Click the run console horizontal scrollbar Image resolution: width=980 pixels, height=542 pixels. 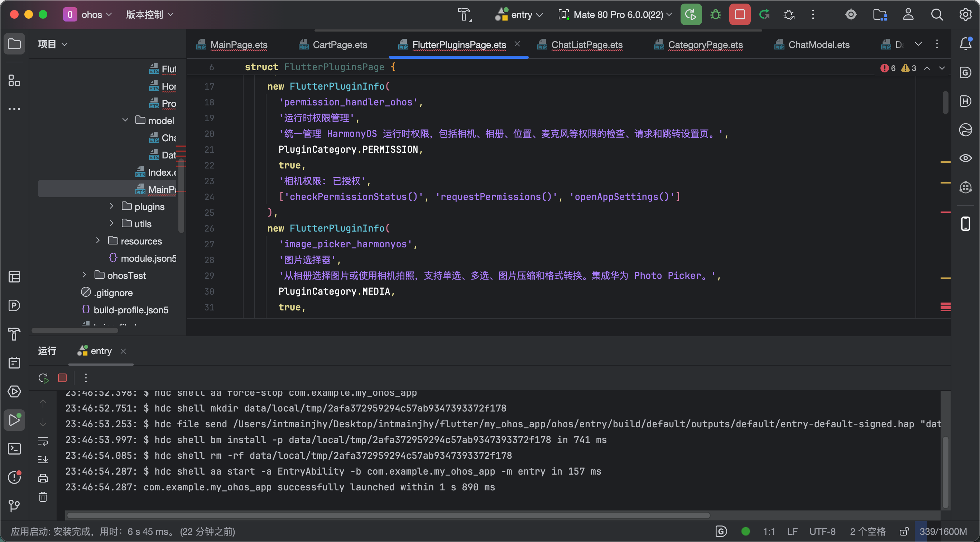click(388, 515)
